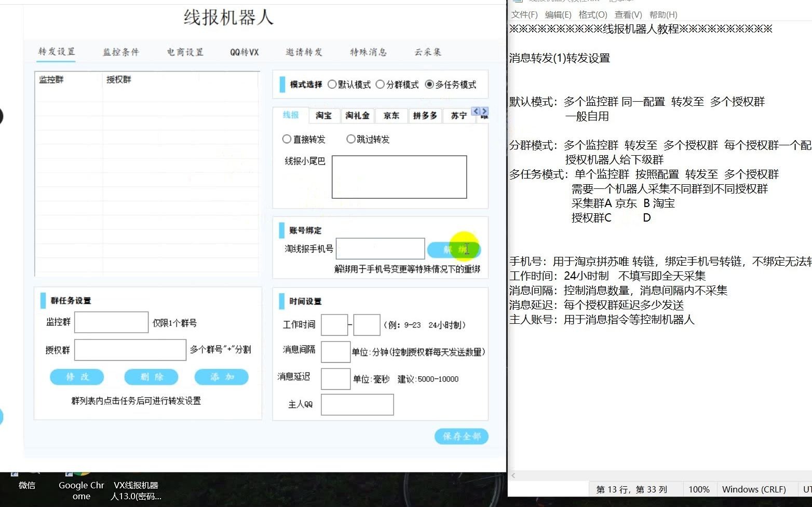Open the 云采集 tab

(428, 52)
